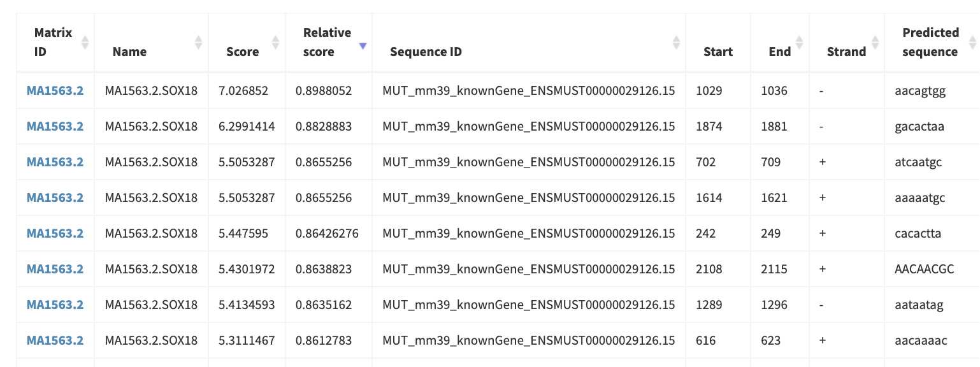Open MA1563.2 link for sequence aacaaaac
Image resolution: width=980 pixels, height=367 pixels.
pyautogui.click(x=55, y=340)
